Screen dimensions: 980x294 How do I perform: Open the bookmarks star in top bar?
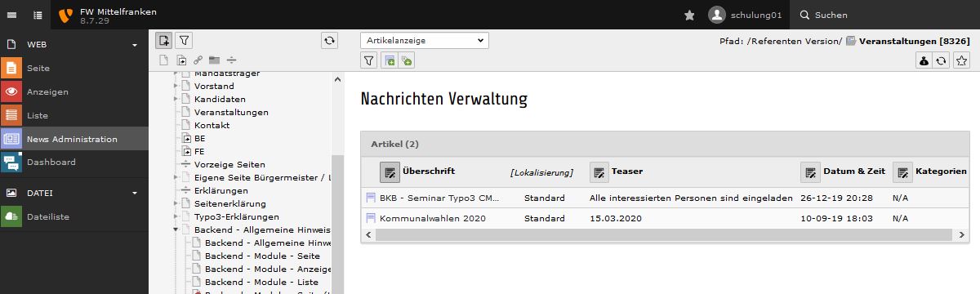(689, 15)
